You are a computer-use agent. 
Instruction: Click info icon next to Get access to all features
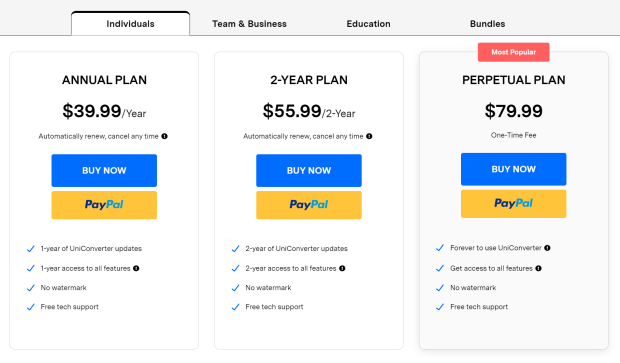tap(538, 268)
